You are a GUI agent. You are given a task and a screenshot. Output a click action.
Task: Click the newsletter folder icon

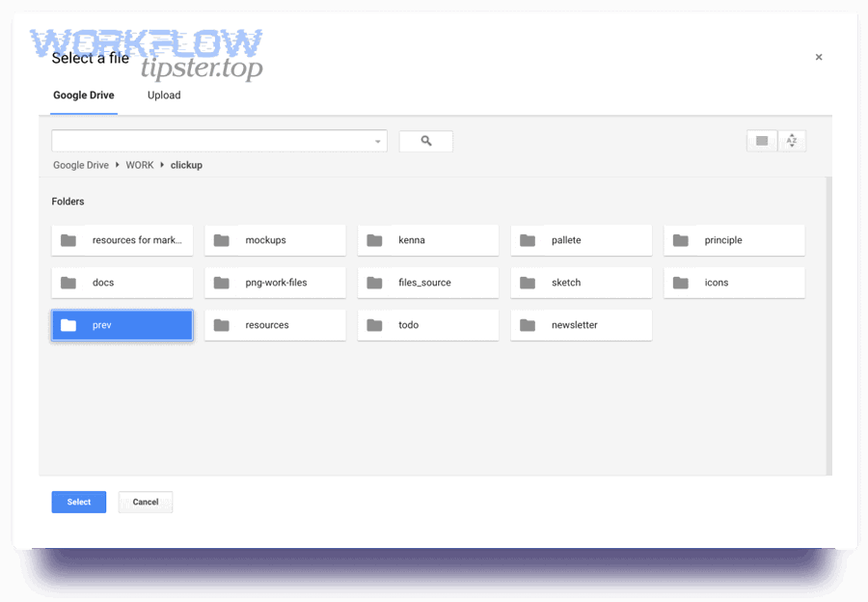(528, 324)
